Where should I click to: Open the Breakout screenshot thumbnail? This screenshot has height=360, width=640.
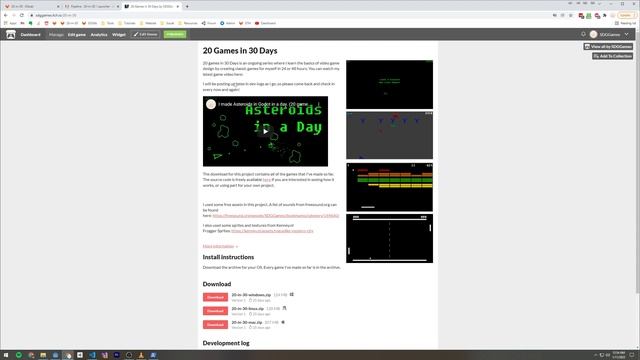[x=389, y=187]
